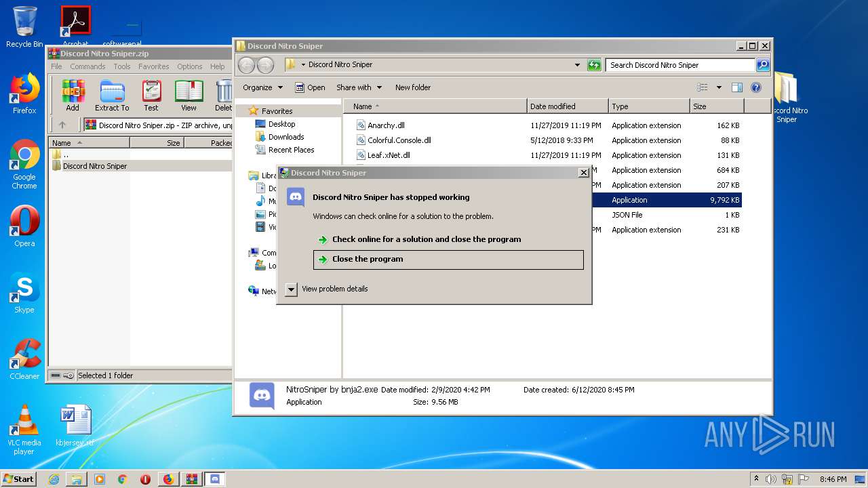Select the Skype desktop shortcut
This screenshot has width=868, height=488.
[24, 293]
